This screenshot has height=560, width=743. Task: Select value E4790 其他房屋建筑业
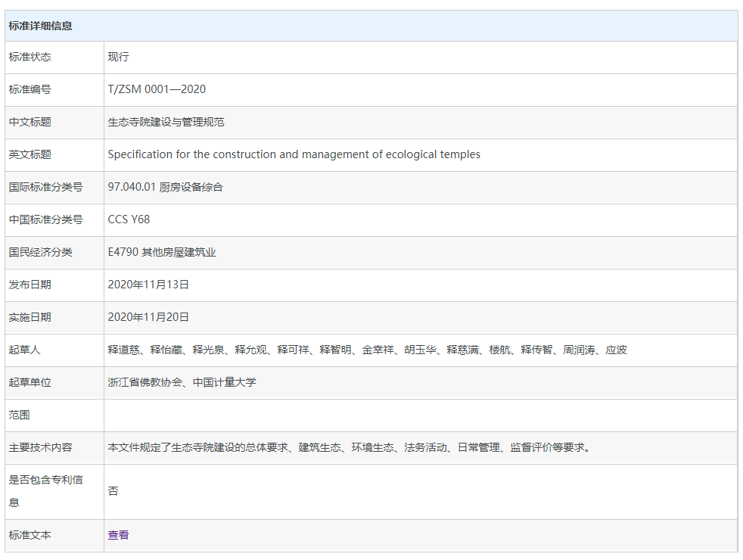162,252
